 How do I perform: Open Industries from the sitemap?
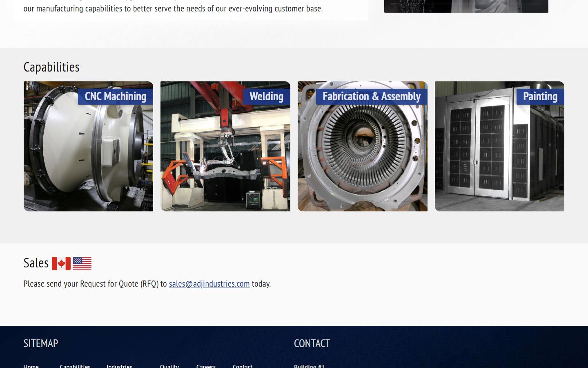(x=119, y=366)
